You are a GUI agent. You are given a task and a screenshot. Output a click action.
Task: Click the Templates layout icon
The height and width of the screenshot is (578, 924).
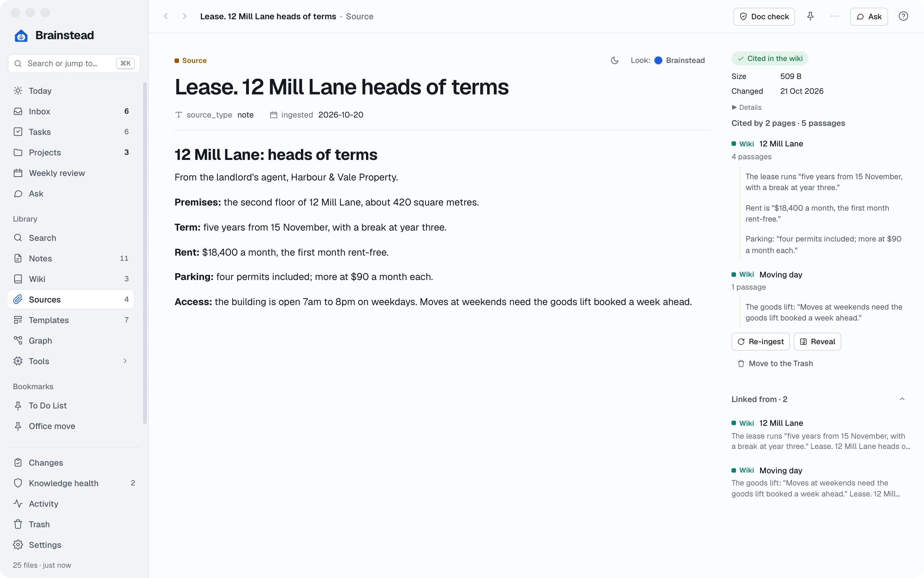tap(18, 320)
